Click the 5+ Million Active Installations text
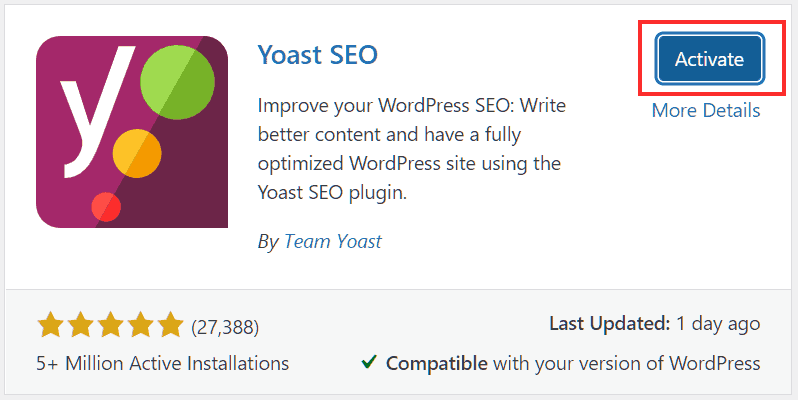Screen dimensions: 798x400 (x=162, y=363)
